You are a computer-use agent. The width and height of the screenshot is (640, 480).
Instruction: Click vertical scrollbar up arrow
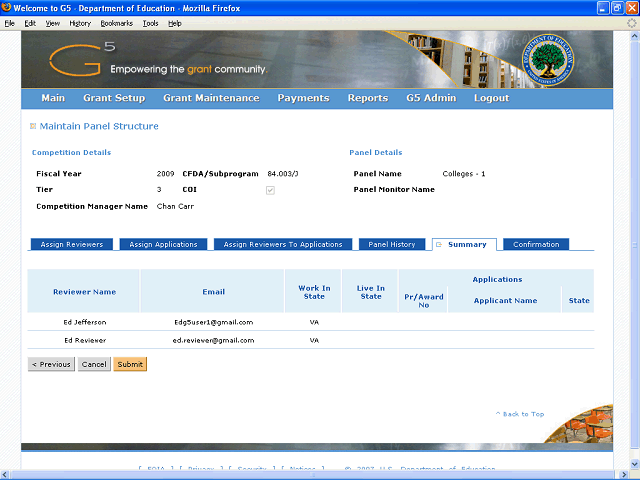pos(635,36)
